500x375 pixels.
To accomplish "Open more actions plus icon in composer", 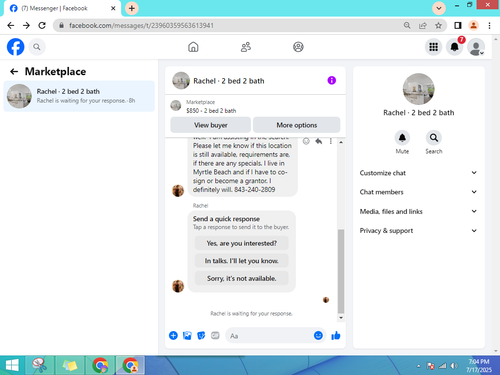I will pyautogui.click(x=173, y=335).
